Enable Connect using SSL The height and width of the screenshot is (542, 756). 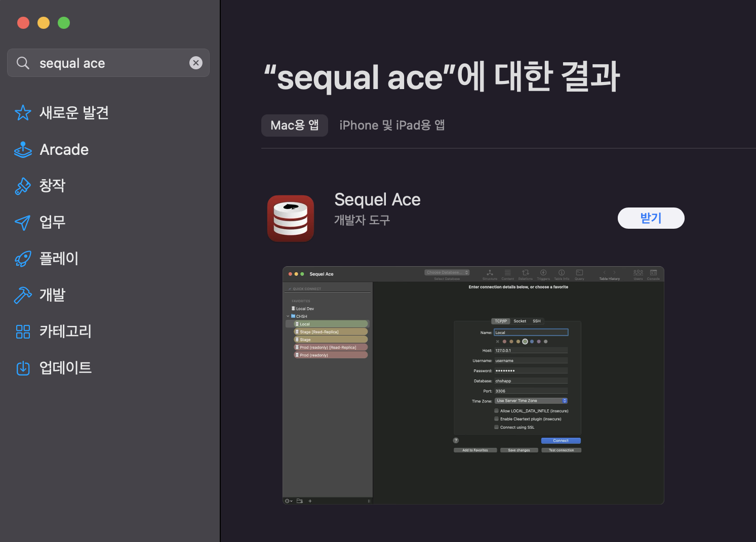coord(496,427)
